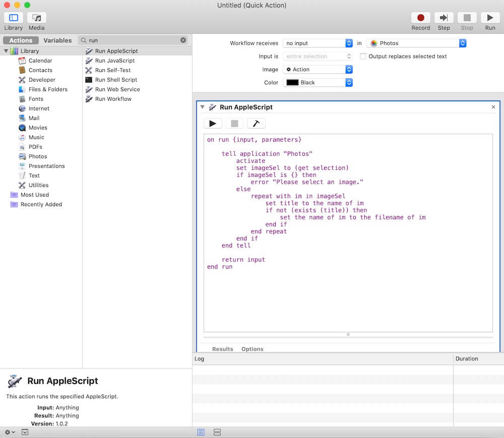
Task: Open the Image Action dropdown
Action: click(x=318, y=70)
